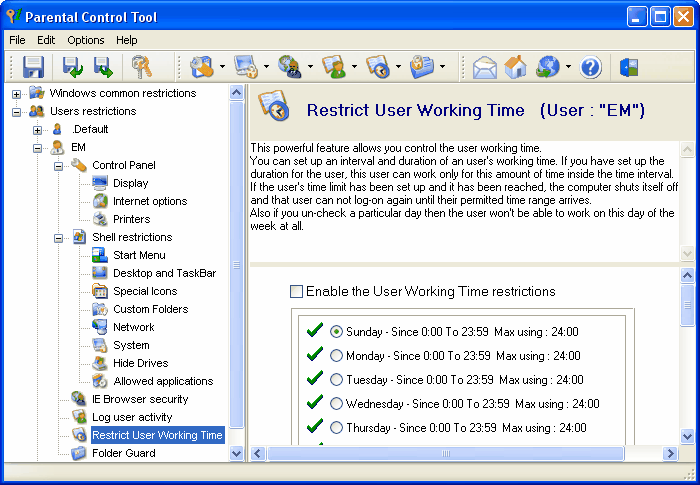Image resolution: width=700 pixels, height=485 pixels.
Task: Select the System tree item
Action: pyautogui.click(x=131, y=345)
